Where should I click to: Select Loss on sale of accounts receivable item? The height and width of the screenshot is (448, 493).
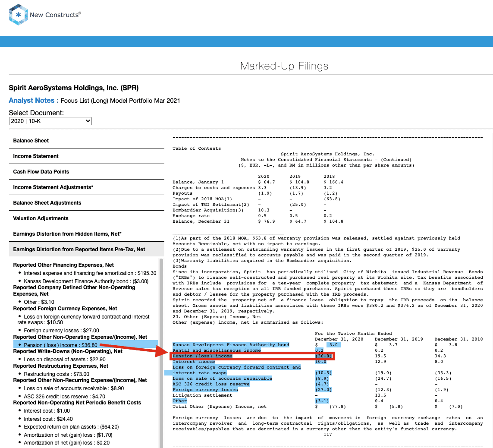tap(74, 388)
